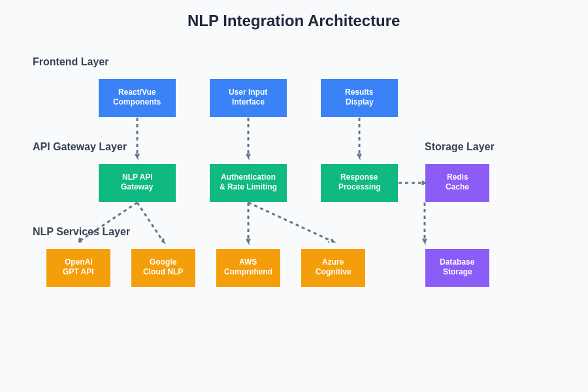The image size is (588, 392).
Task: Click the API Gateway Layer label
Action: click(80, 147)
